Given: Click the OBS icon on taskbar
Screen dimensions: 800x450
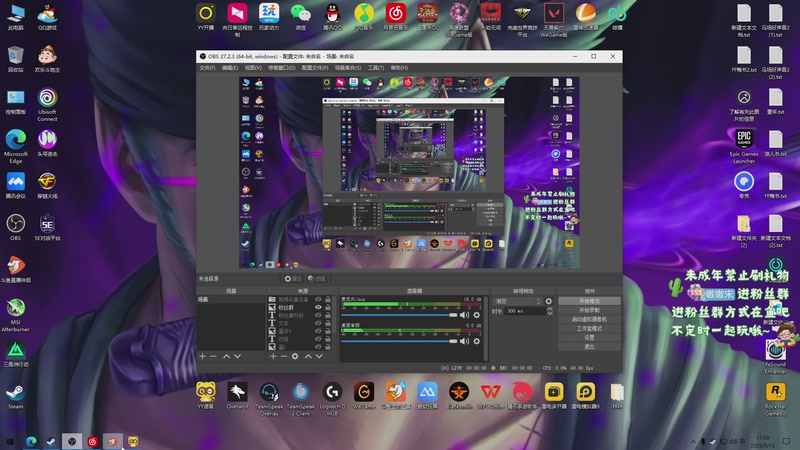Looking at the screenshot, I should (72, 441).
